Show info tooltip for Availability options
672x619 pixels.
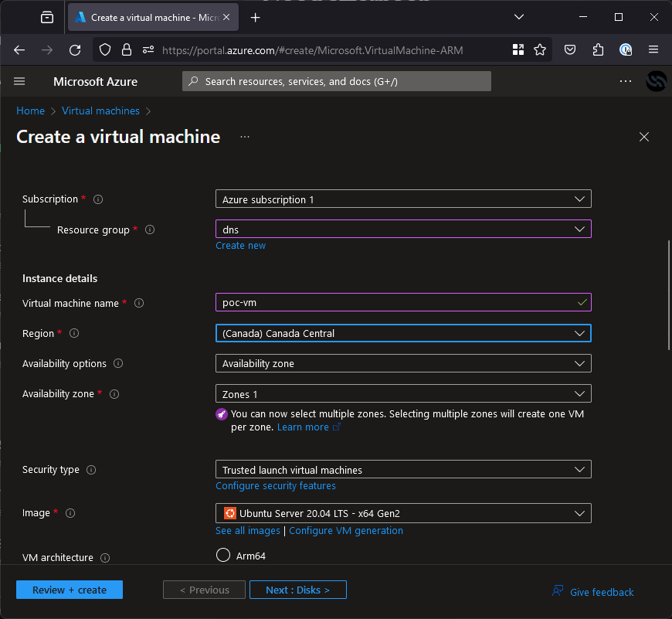click(x=118, y=363)
